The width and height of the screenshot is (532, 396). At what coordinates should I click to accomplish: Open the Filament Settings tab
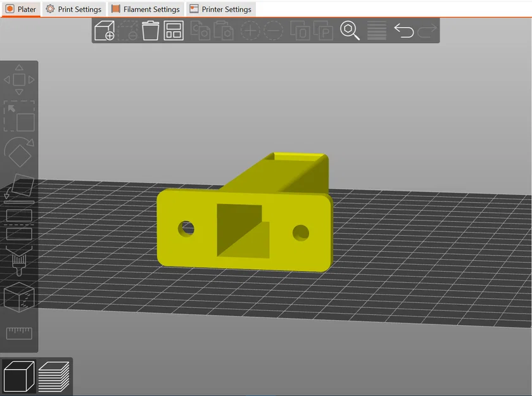pyautogui.click(x=146, y=9)
